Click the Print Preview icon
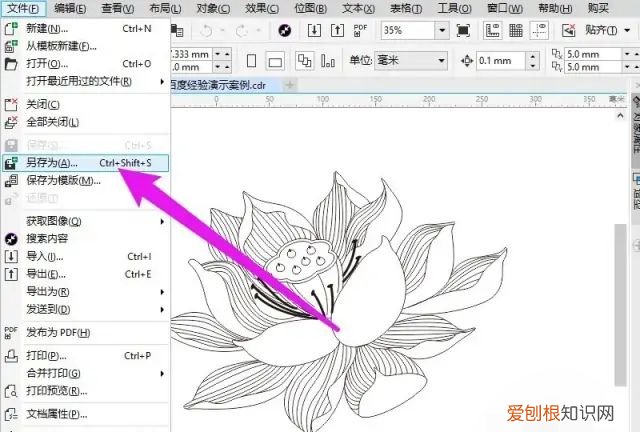640x432 pixels. 11,391
